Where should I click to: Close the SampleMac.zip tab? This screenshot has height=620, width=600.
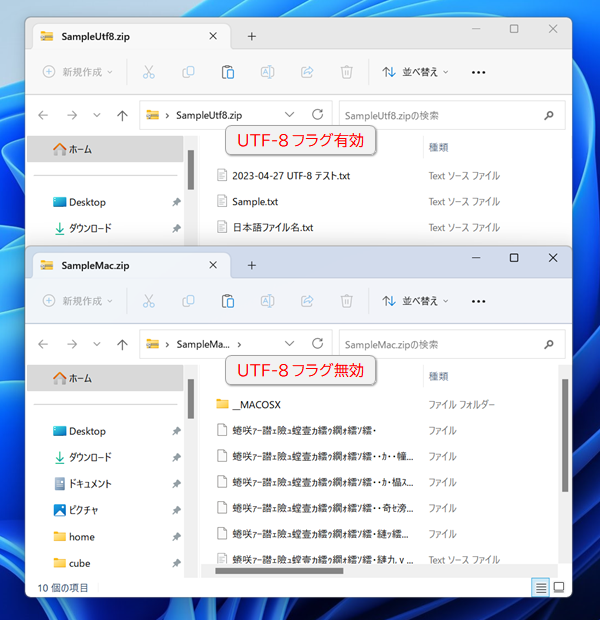coord(213,265)
